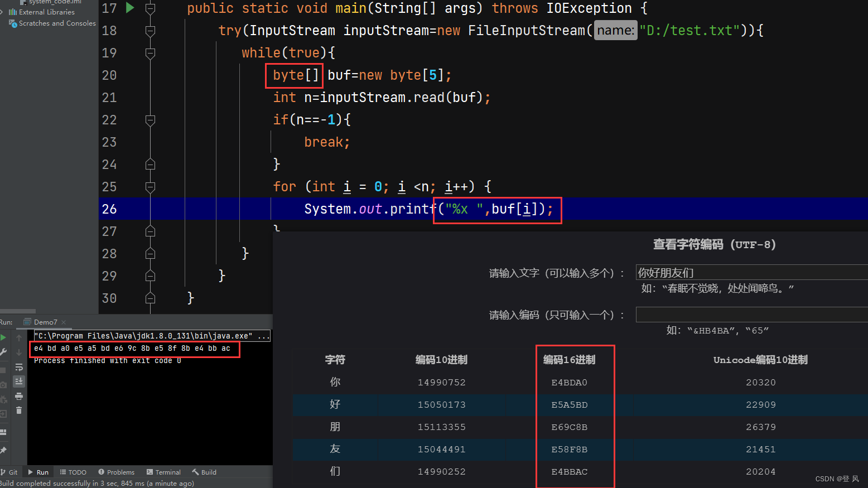Clear console with the trash icon

pos(19,410)
